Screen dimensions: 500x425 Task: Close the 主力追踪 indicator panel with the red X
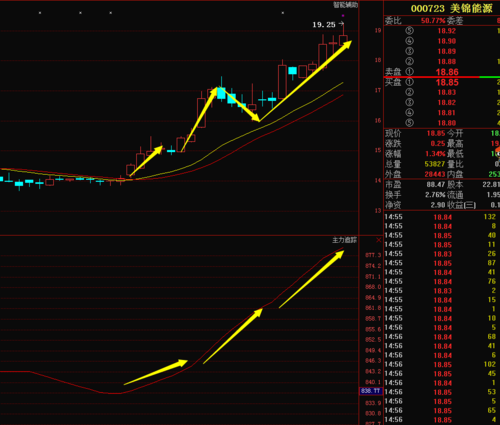pos(379,240)
